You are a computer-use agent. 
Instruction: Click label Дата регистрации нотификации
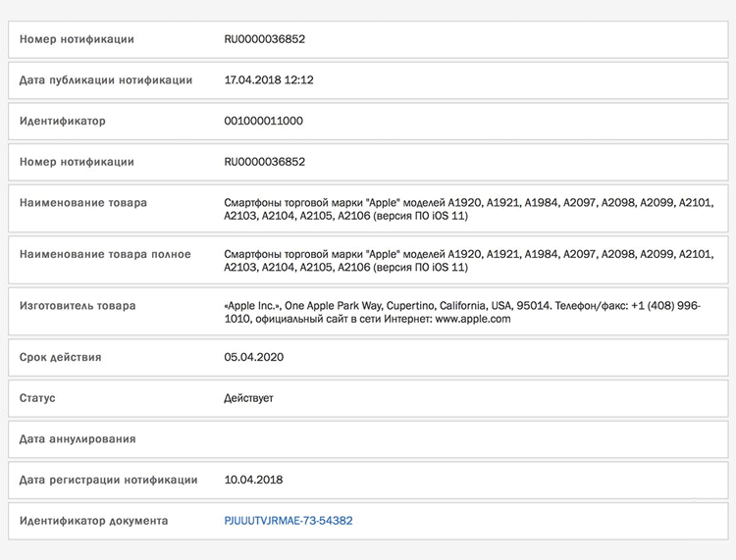[x=108, y=481]
